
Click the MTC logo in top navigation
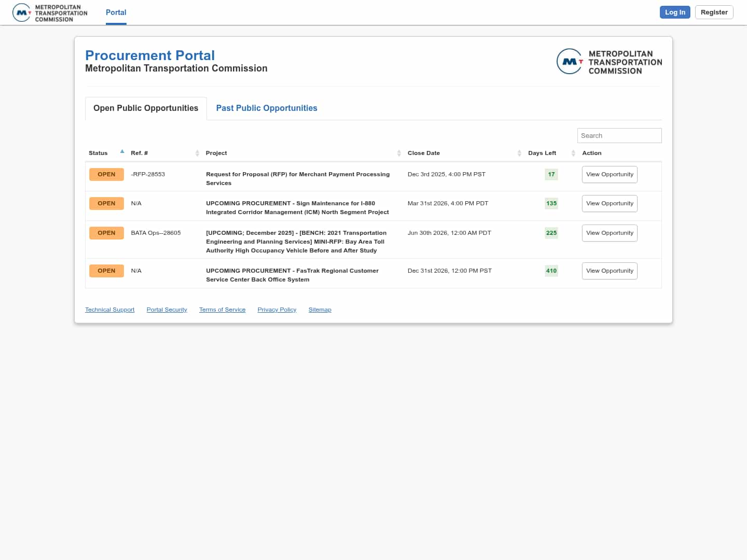tap(50, 13)
